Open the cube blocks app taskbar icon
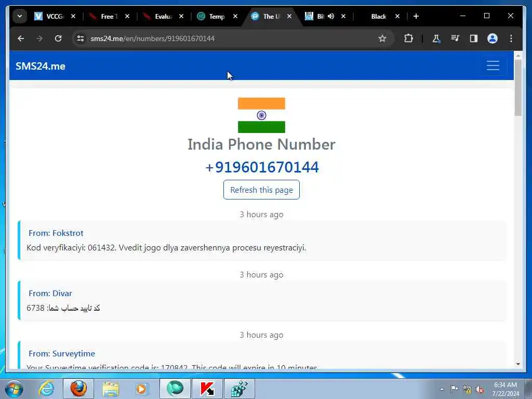Image resolution: width=532 pixels, height=399 pixels. coord(240,389)
